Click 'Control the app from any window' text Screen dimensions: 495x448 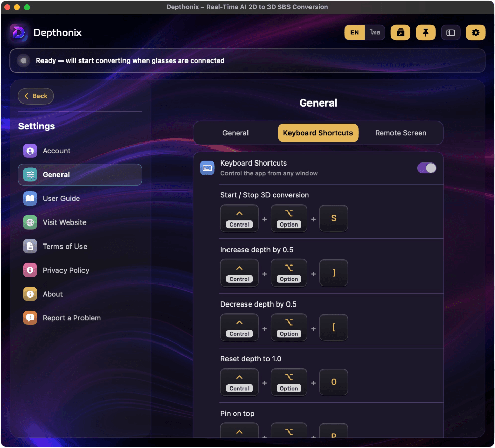coord(269,173)
